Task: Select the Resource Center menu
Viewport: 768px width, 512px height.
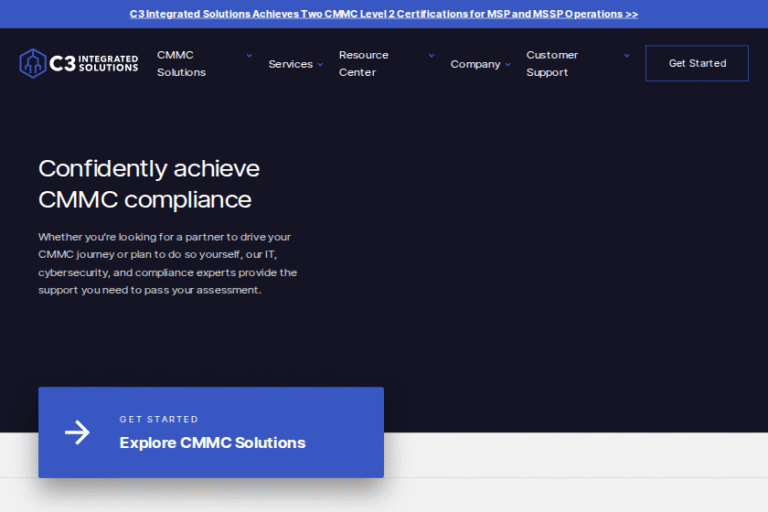Action: tap(363, 64)
